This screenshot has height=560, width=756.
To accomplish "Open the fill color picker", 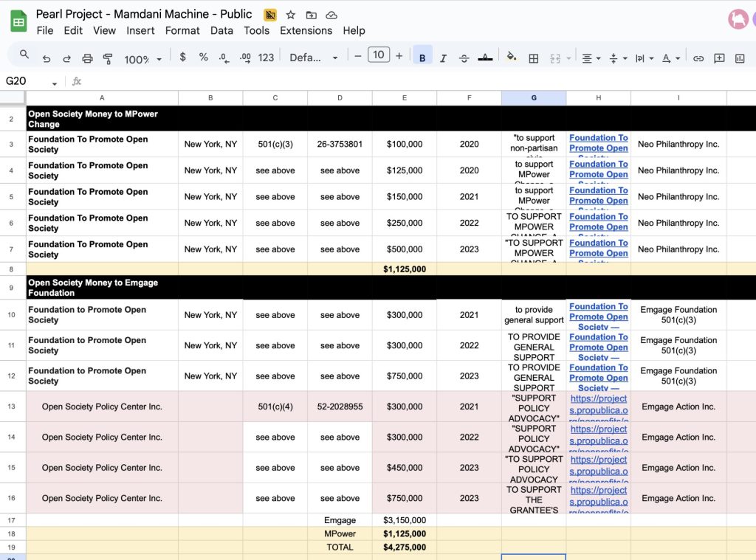I will click(x=511, y=58).
